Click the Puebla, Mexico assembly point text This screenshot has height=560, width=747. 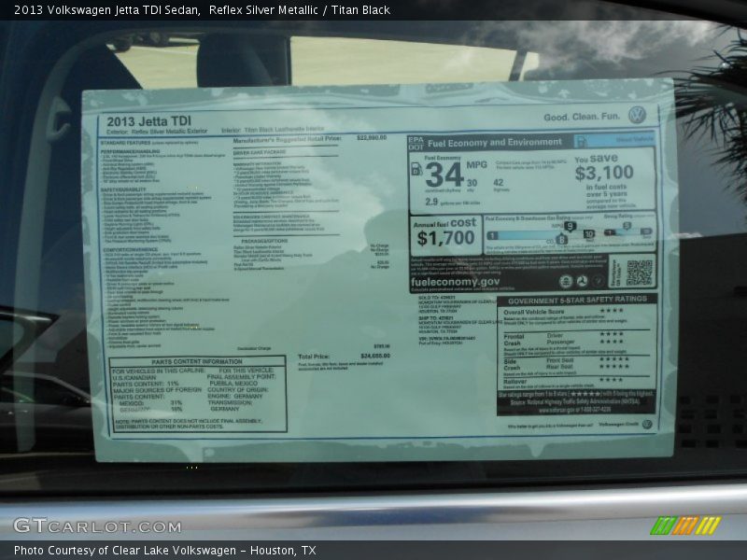(x=233, y=383)
